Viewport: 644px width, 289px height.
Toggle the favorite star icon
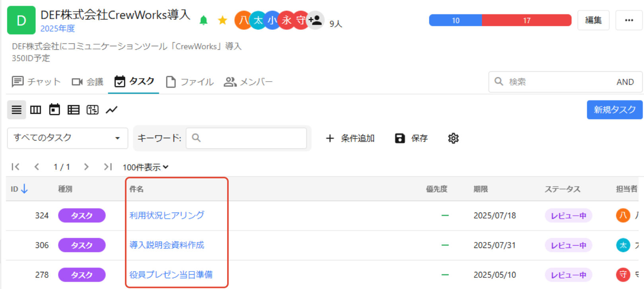pyautogui.click(x=223, y=20)
